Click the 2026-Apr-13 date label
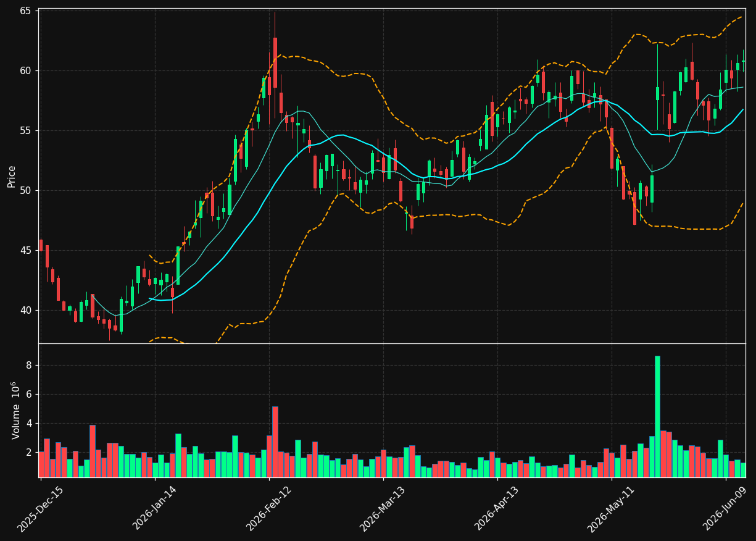756x541 pixels. [497, 508]
